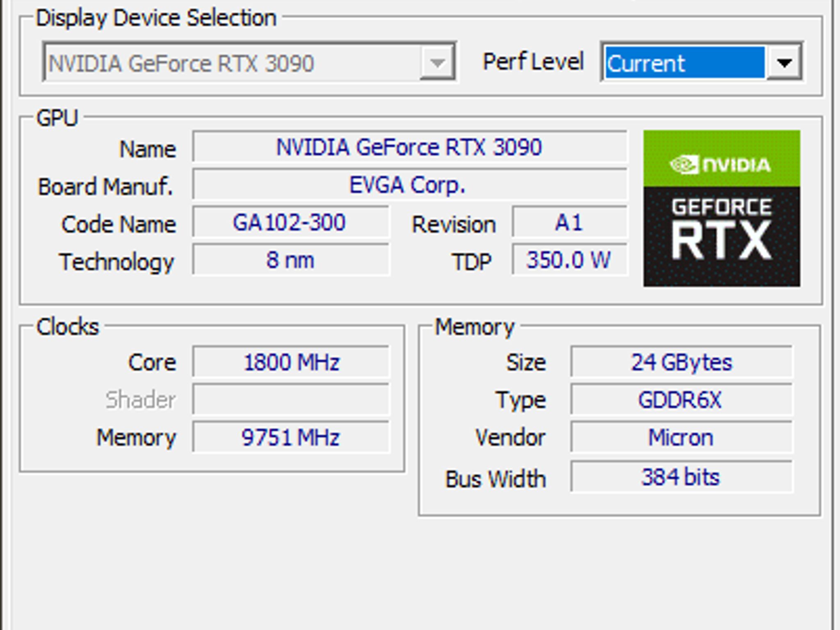Click the Revision A1 value

click(569, 222)
